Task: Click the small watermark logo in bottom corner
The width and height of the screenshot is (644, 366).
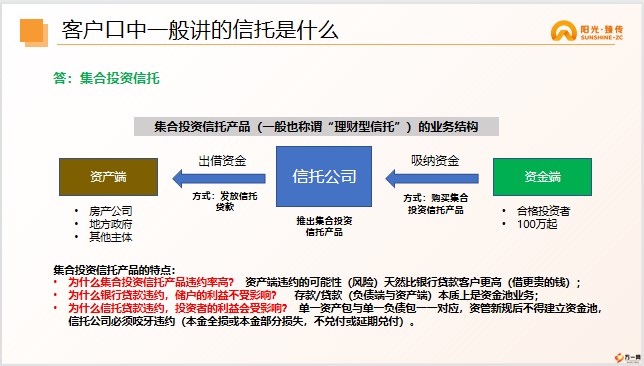Action: pyautogui.click(x=628, y=358)
